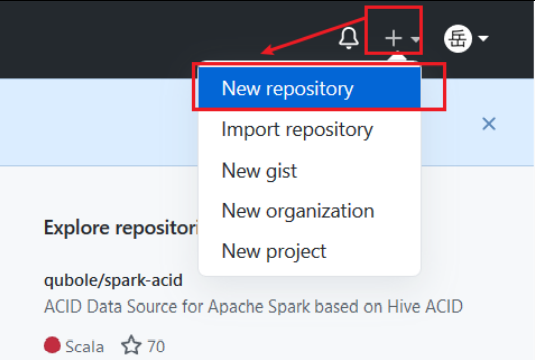Click the red Scala language dot
This screenshot has width=535, height=360.
click(52, 345)
